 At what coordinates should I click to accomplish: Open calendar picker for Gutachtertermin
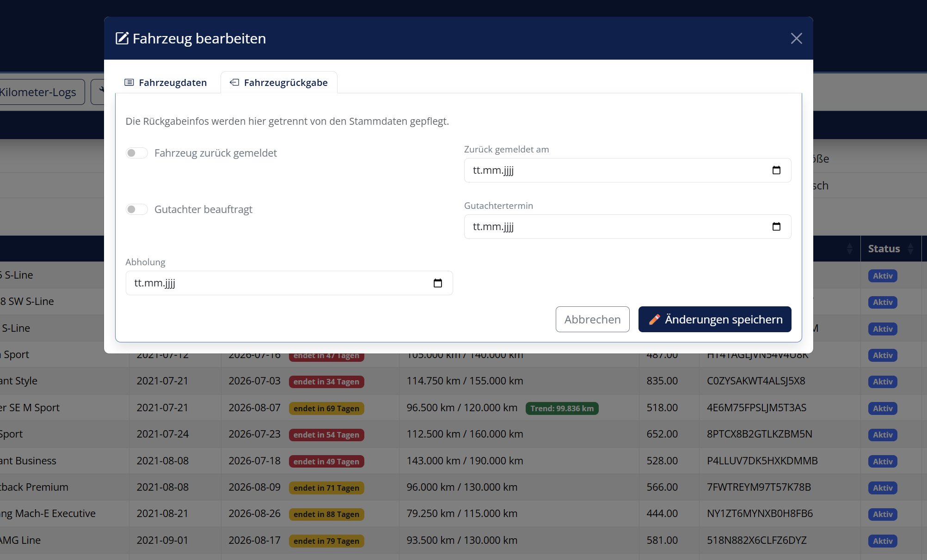pyautogui.click(x=776, y=227)
